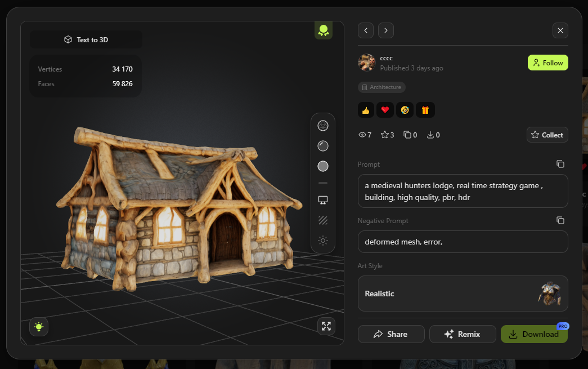Click the Published 3 days ago text
This screenshot has width=588, height=369.
(411, 68)
